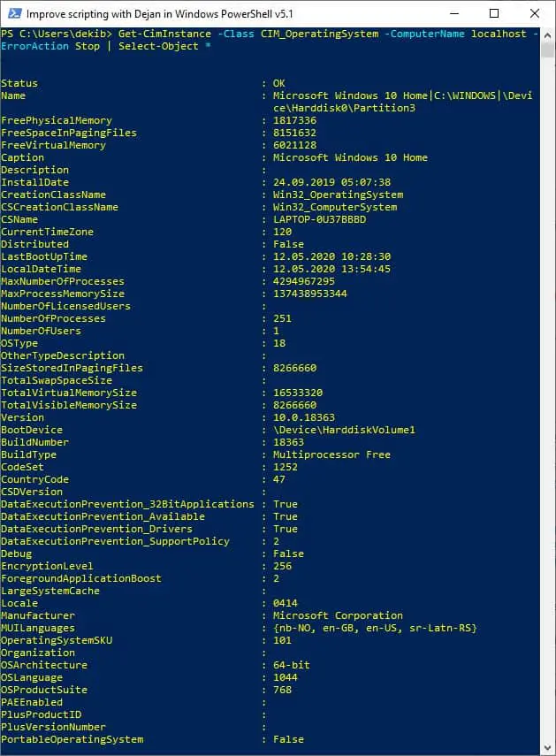Click the window title text
The width and height of the screenshot is (556, 756).
pyautogui.click(x=159, y=14)
